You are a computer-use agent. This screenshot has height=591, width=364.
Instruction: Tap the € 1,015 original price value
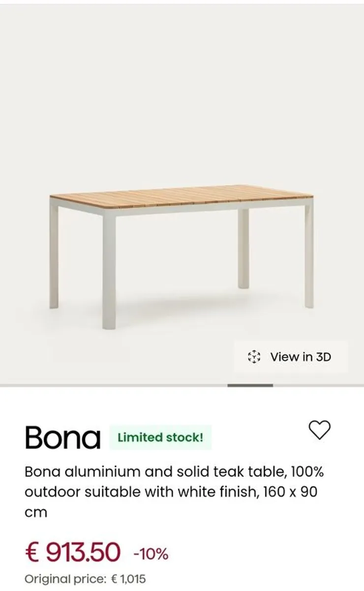pyautogui.click(x=128, y=579)
